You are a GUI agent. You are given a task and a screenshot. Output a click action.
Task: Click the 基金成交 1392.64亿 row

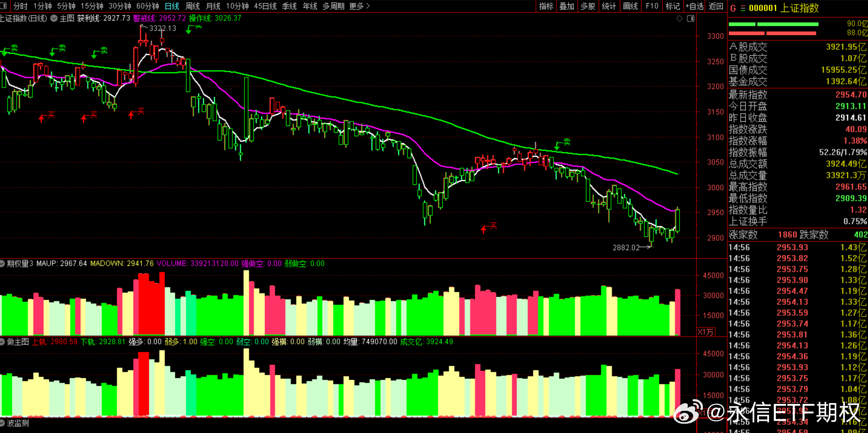[x=798, y=81]
